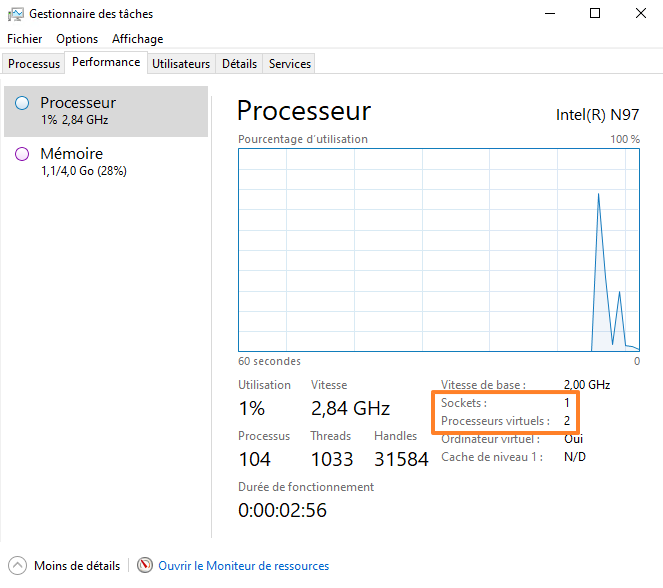Open the Fichier menu
Screen dimensions: 663x588
(25, 39)
